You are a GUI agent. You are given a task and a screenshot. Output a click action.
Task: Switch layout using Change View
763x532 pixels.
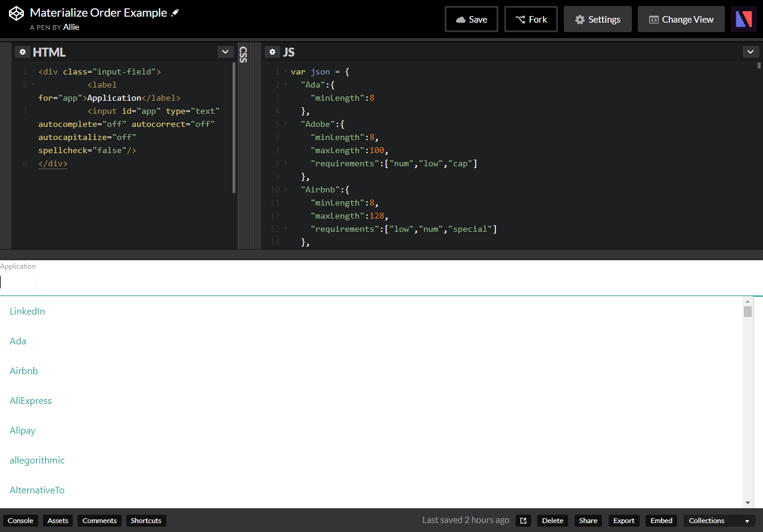pos(681,19)
